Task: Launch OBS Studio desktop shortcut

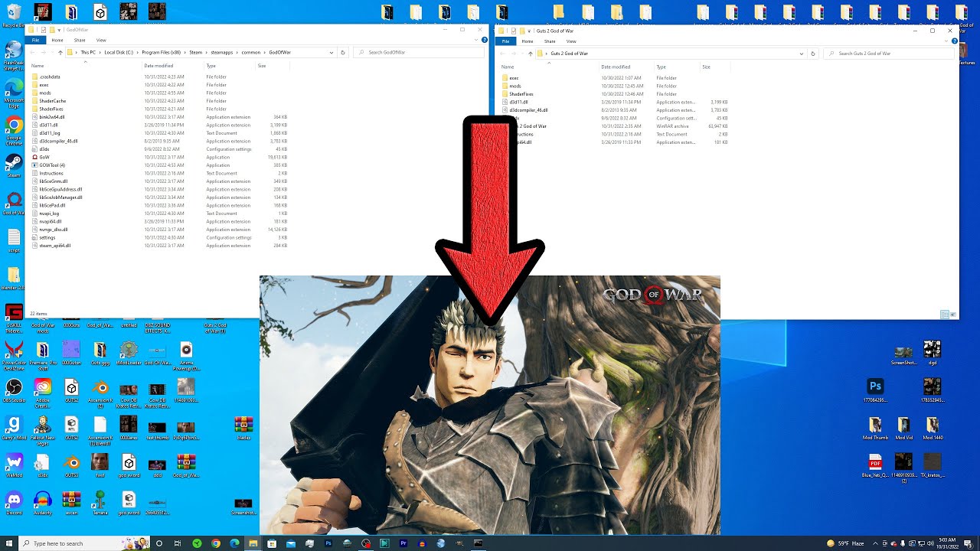Action: pos(14,390)
